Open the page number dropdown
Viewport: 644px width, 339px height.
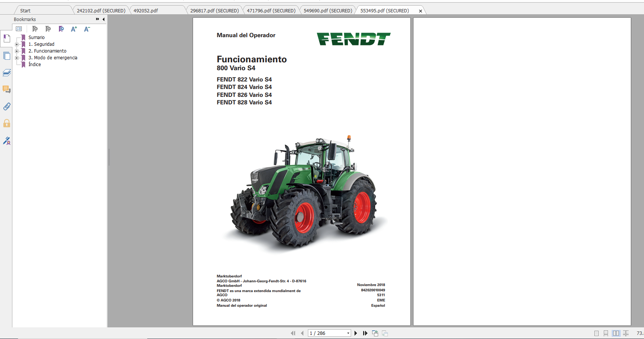point(348,333)
